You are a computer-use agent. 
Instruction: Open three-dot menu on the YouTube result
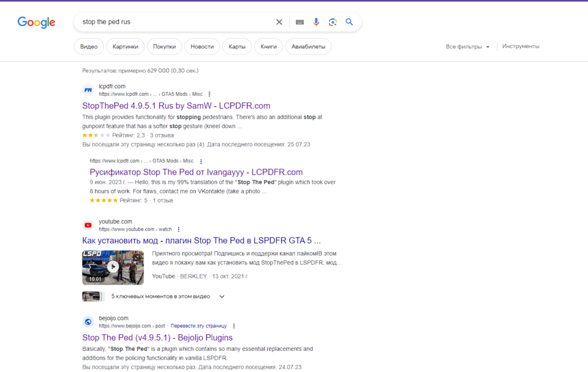(178, 229)
